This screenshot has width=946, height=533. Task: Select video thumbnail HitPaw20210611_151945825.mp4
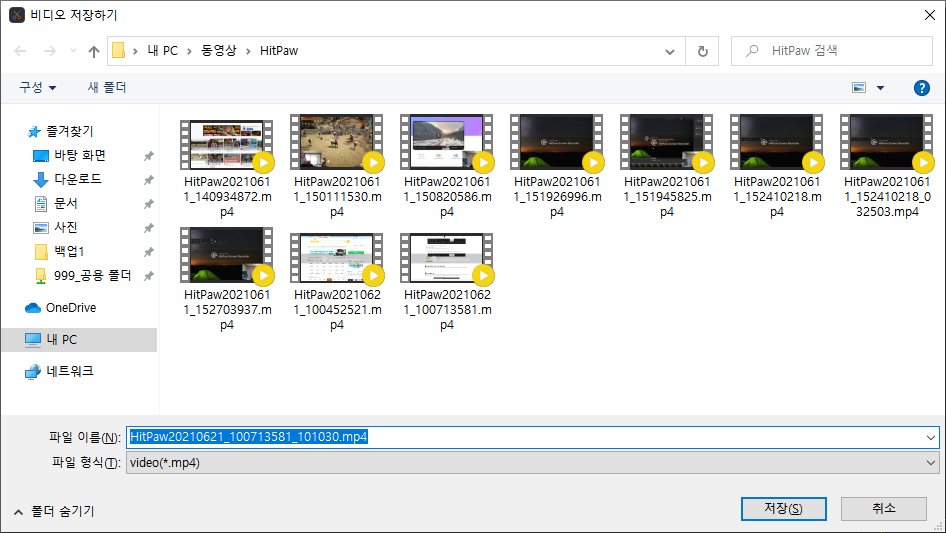pos(667,142)
